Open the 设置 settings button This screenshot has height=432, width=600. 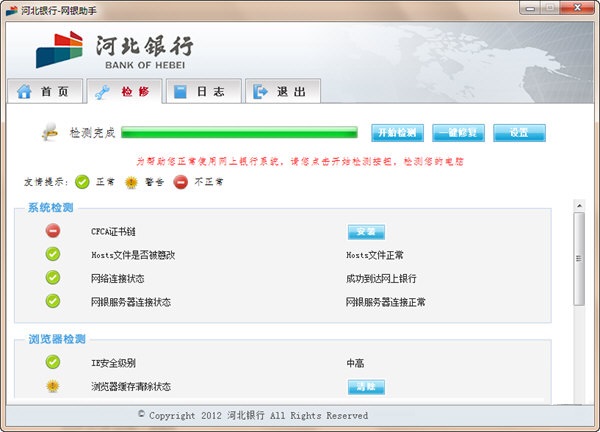[x=519, y=133]
